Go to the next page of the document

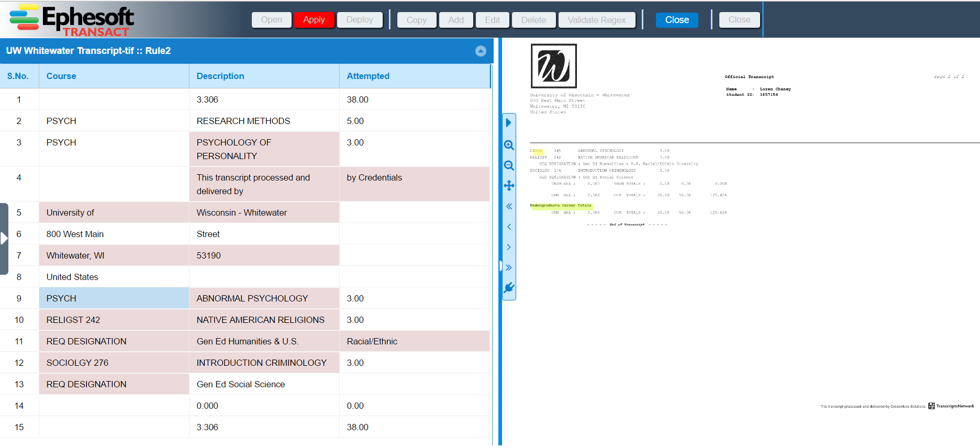[509, 247]
